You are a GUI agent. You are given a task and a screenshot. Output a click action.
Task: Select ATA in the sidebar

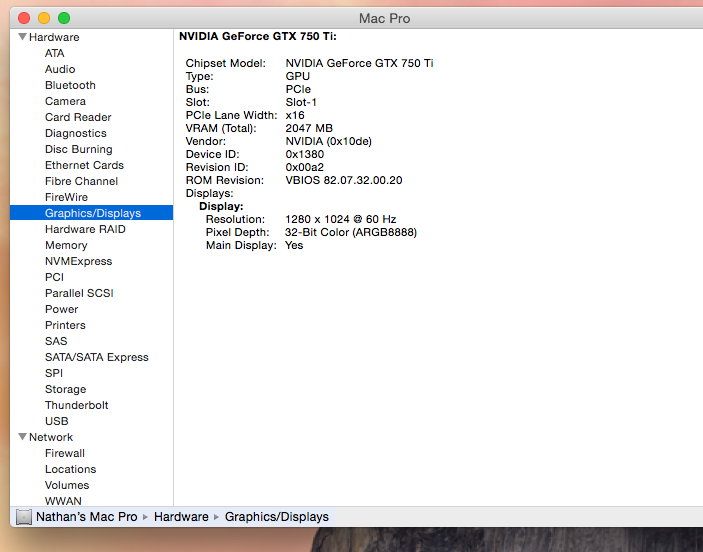(x=54, y=53)
